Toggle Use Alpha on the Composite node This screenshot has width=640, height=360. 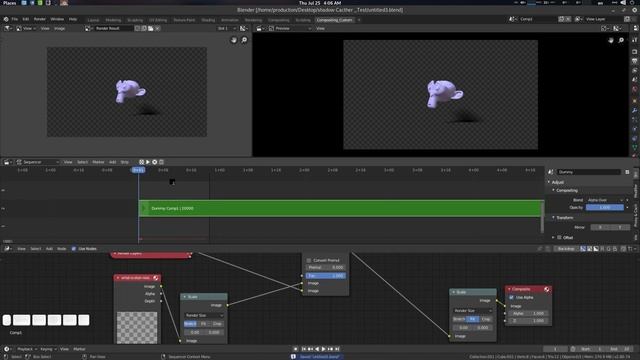(511, 298)
